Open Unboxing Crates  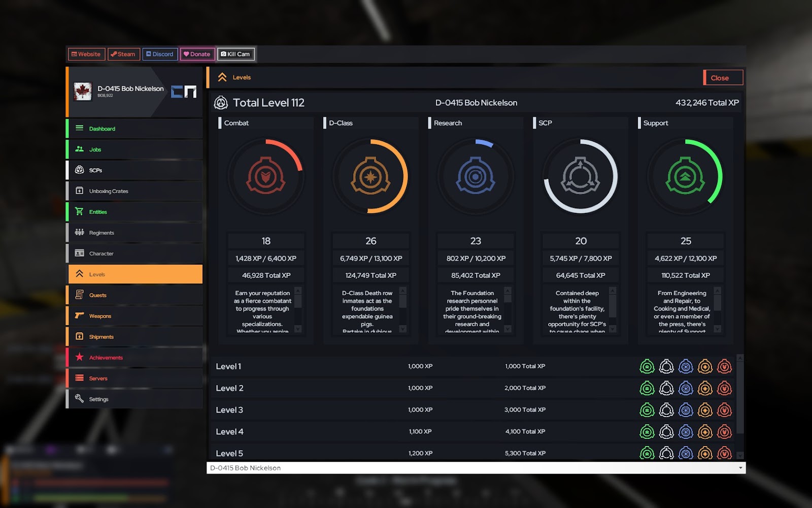point(135,191)
